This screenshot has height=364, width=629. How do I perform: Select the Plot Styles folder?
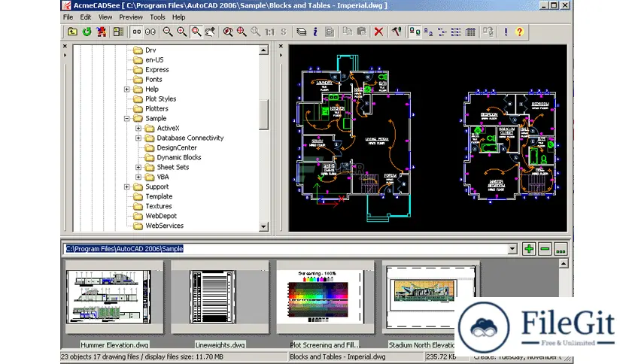pos(160,99)
